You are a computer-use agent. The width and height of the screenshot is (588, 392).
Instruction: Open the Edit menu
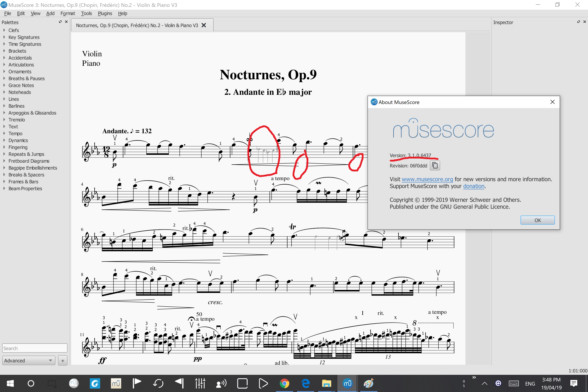[x=21, y=14]
